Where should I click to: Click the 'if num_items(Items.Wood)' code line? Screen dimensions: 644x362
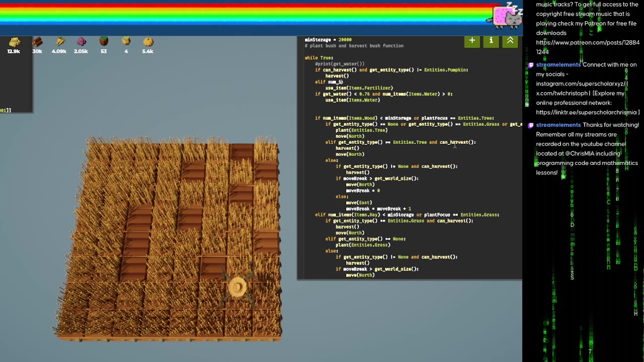[405, 118]
